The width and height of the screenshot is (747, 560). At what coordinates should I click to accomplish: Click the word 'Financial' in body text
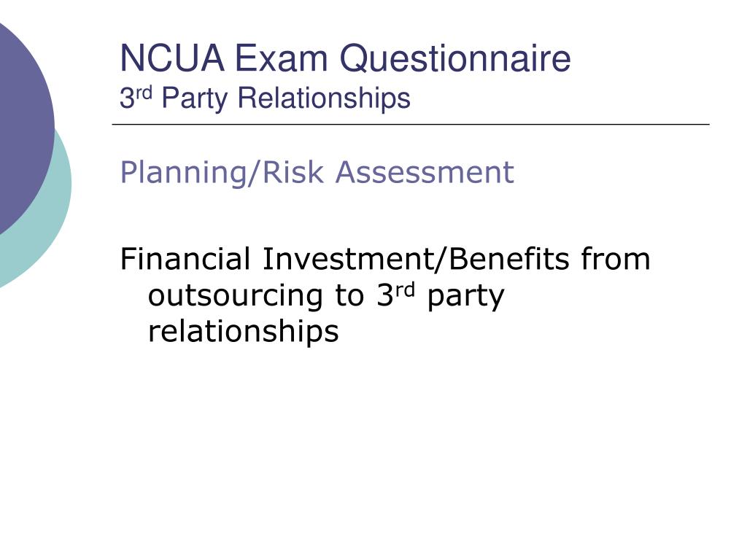(185, 259)
